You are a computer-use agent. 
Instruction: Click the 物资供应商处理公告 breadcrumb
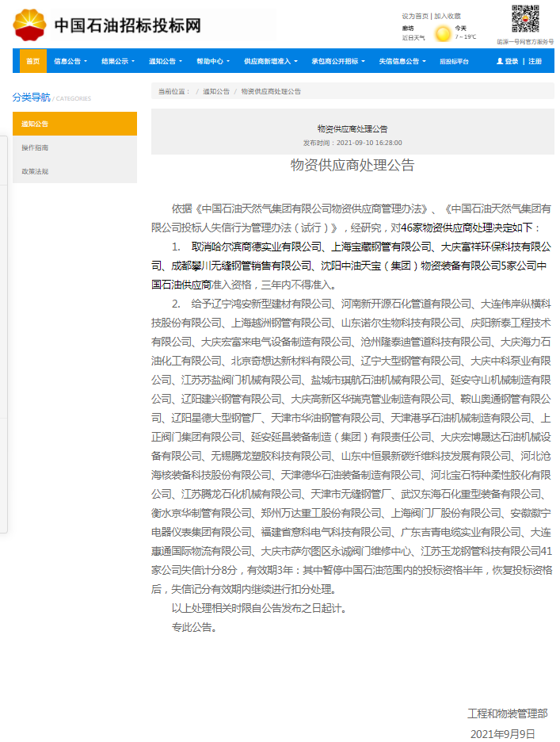coord(271,91)
